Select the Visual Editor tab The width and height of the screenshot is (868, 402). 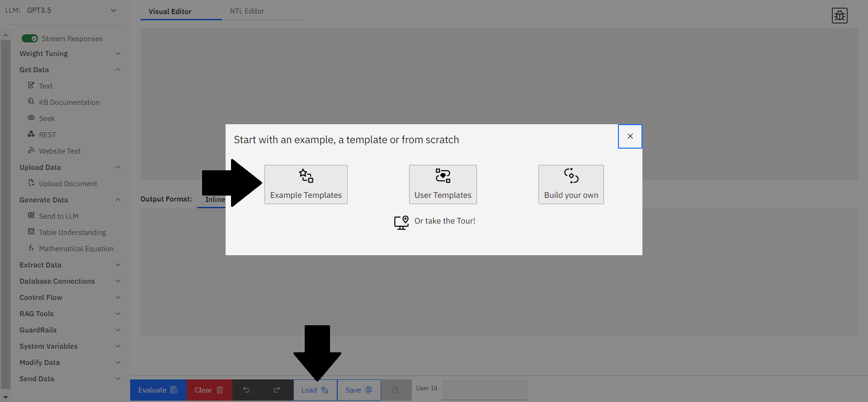pos(170,11)
